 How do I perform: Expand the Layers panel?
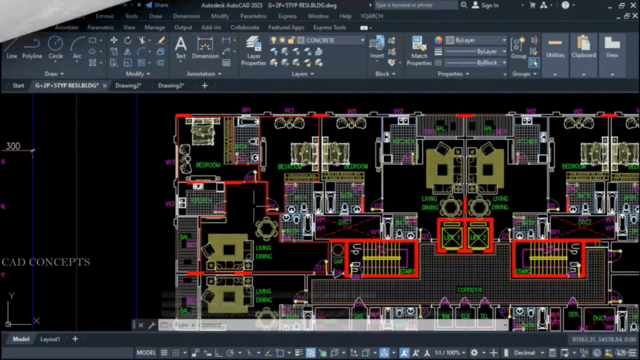[302, 74]
